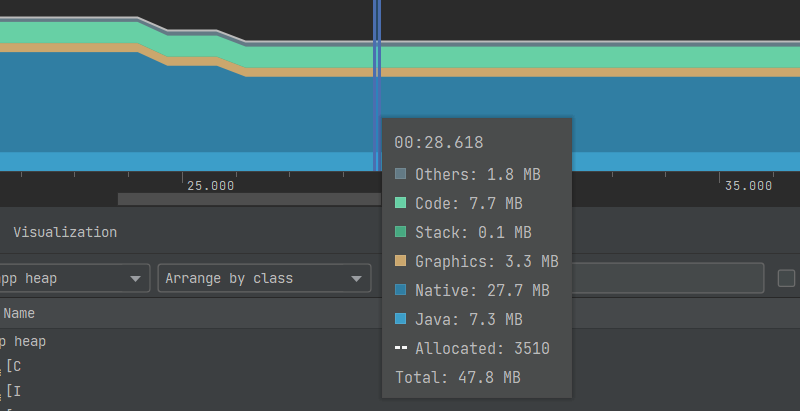The height and width of the screenshot is (411, 800).
Task: Click the blue timeline selection marker line
Action: click(377, 86)
